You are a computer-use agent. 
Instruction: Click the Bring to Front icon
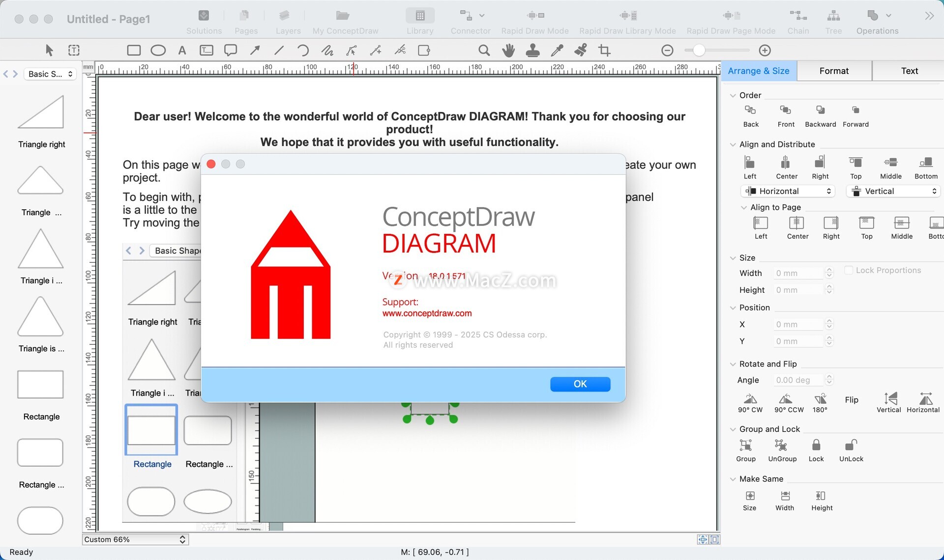786,110
